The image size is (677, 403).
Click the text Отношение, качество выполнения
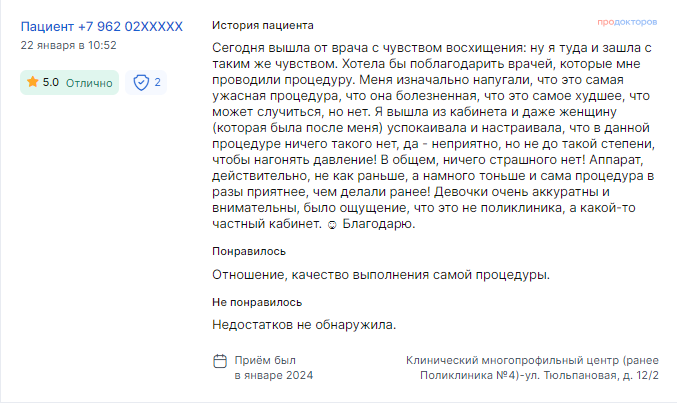(x=321, y=275)
